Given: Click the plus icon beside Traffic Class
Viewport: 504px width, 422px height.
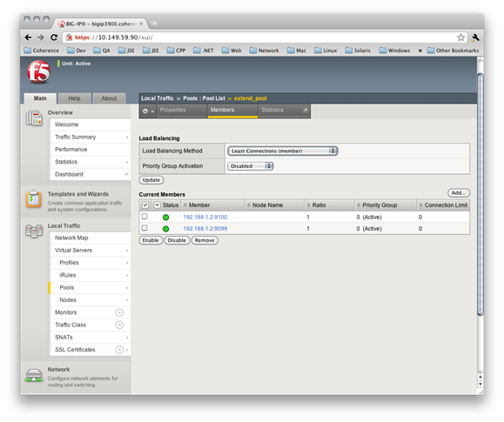Looking at the screenshot, I should [x=119, y=325].
